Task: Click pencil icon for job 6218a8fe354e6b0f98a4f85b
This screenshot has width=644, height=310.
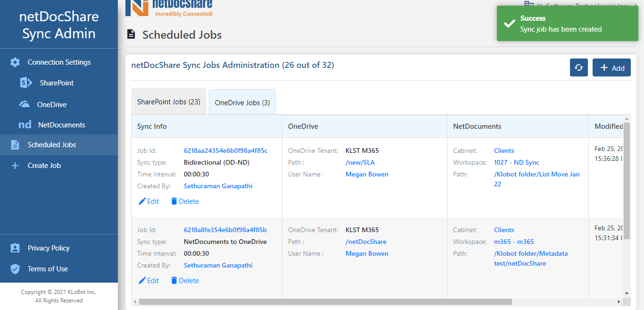Action: pos(142,281)
